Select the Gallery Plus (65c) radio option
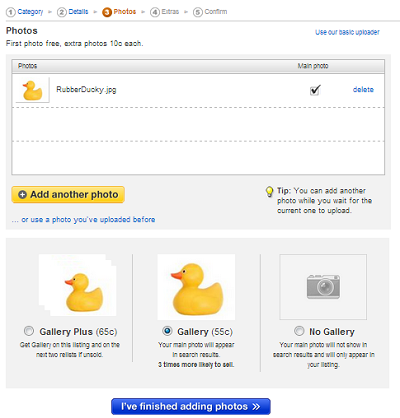Screen dimensions: 400x418 tap(29, 331)
